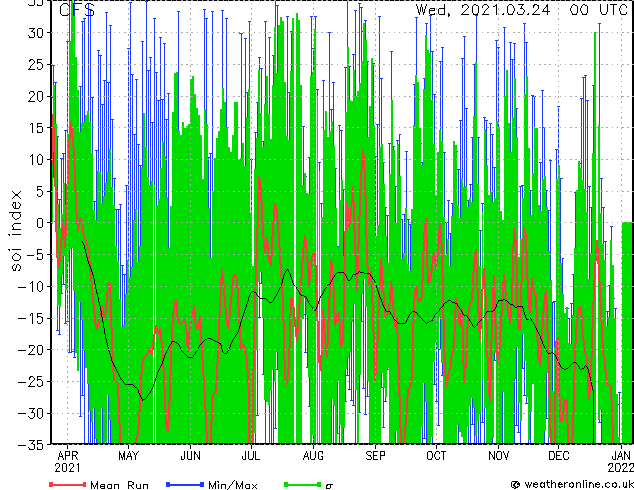Click the '15' y-axis tick label
The image size is (634, 490).
click(x=36, y=128)
